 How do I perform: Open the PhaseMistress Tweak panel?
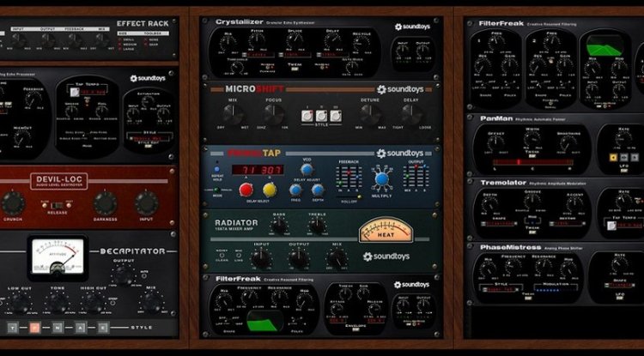point(528,298)
